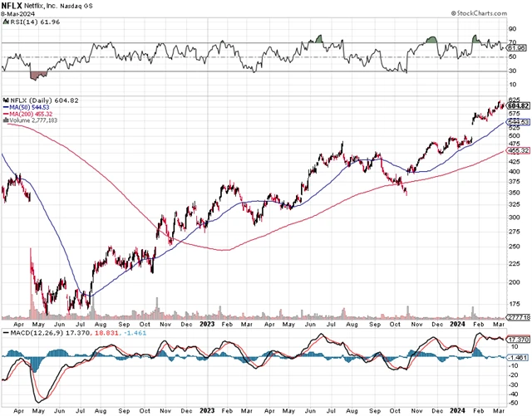
Task: Click the blue 544.53 MA value tag
Action: (x=517, y=122)
